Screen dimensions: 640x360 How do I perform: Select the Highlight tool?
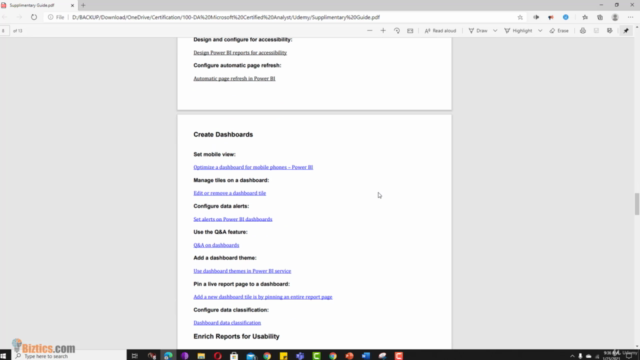[518, 31]
